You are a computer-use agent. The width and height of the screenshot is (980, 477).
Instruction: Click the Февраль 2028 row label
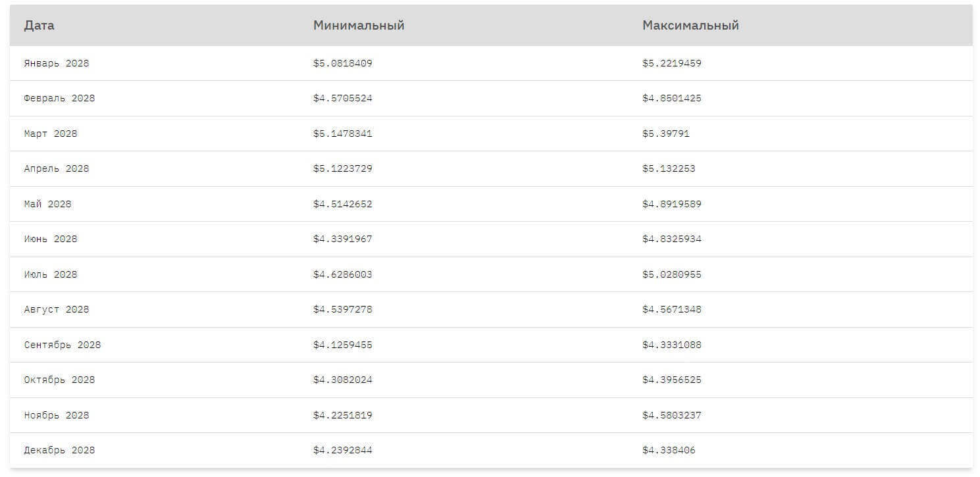pyautogui.click(x=59, y=99)
